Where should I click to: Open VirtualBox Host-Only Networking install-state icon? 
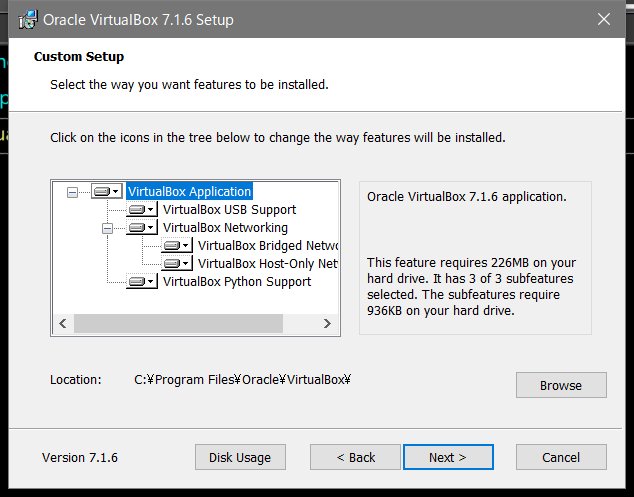coord(177,263)
